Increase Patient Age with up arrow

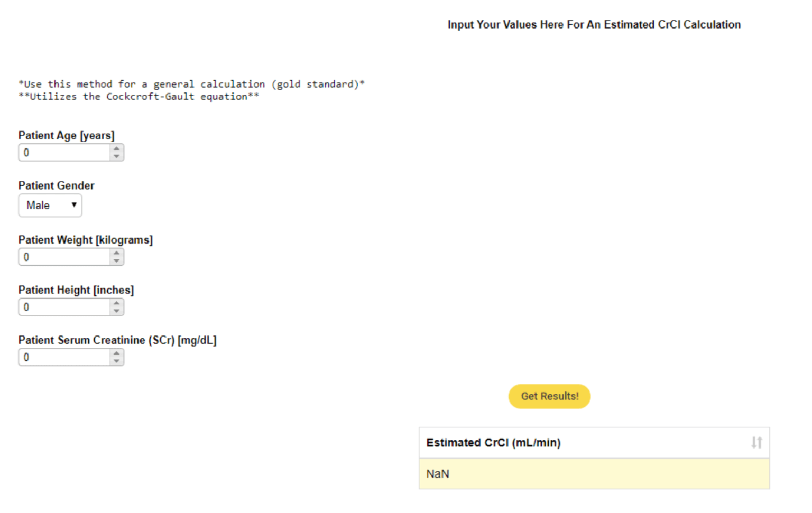click(x=117, y=148)
